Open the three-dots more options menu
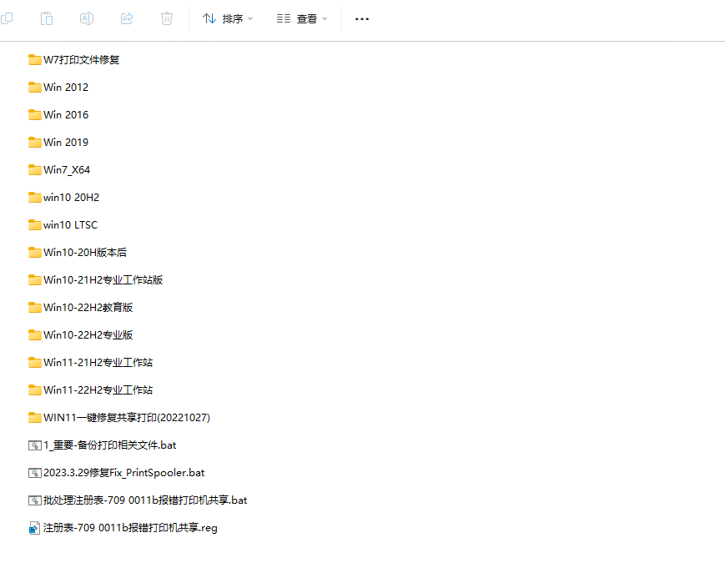This screenshot has height=588, width=725. click(361, 18)
